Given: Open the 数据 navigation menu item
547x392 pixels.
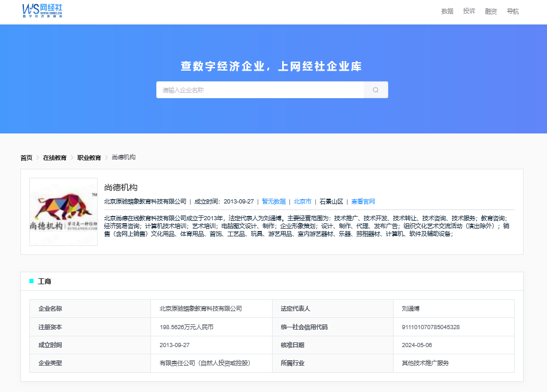Looking at the screenshot, I should [447, 11].
